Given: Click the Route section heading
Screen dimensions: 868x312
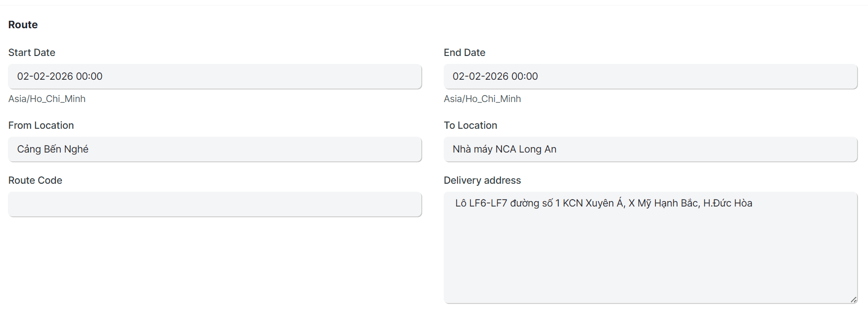Looking at the screenshot, I should [x=23, y=25].
